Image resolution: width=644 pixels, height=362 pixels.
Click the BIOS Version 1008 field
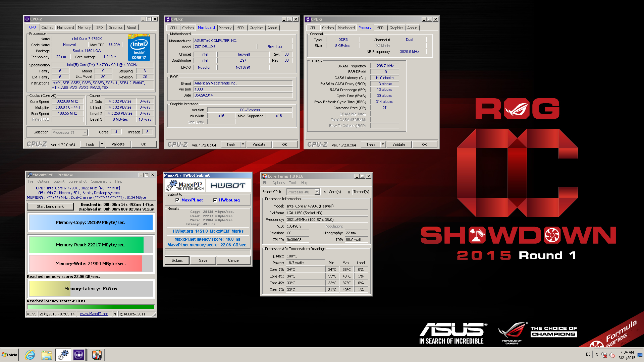(x=243, y=89)
